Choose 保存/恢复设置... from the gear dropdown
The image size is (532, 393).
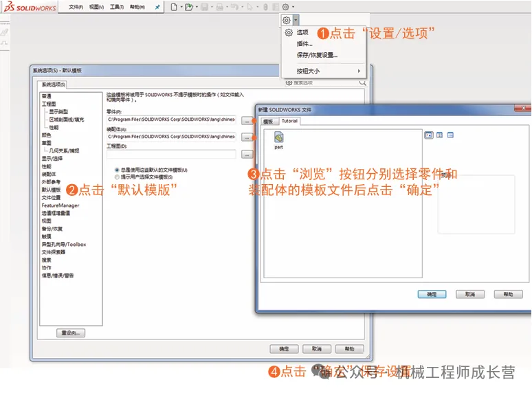pyautogui.click(x=317, y=55)
